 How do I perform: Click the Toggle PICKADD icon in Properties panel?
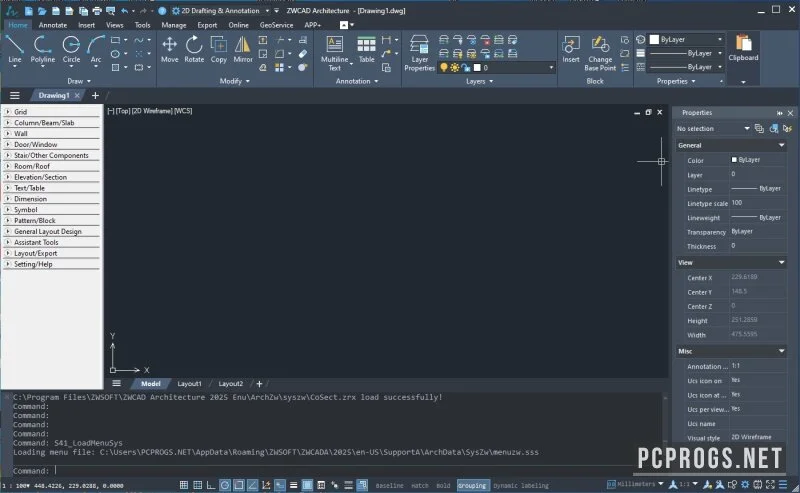pyautogui.click(x=759, y=129)
